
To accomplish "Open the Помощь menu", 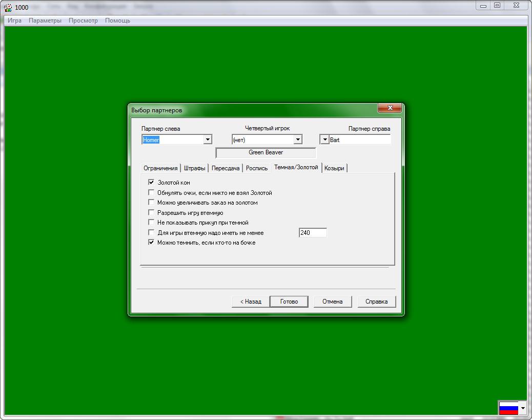I will coord(117,21).
